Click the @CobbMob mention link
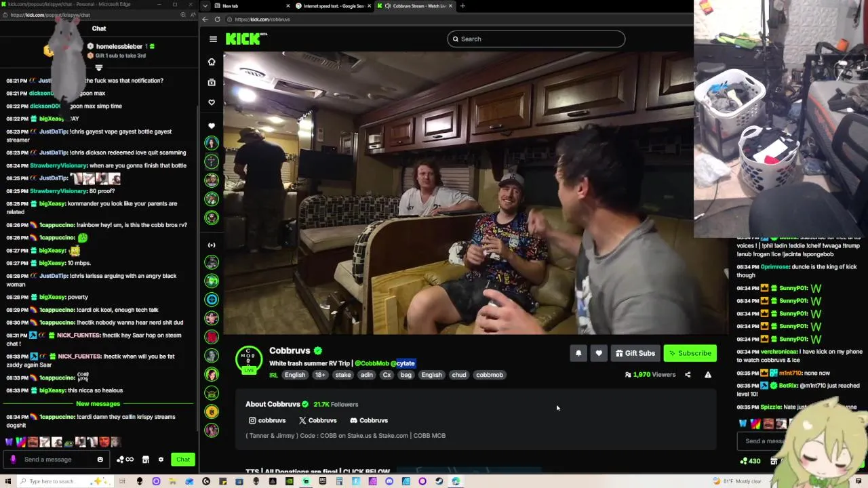 [372, 363]
